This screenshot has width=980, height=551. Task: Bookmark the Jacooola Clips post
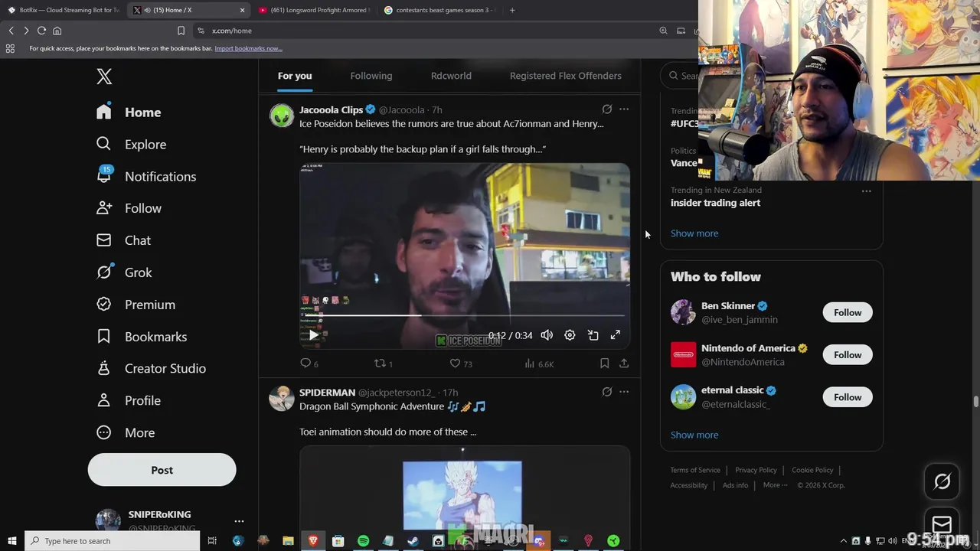tap(604, 364)
